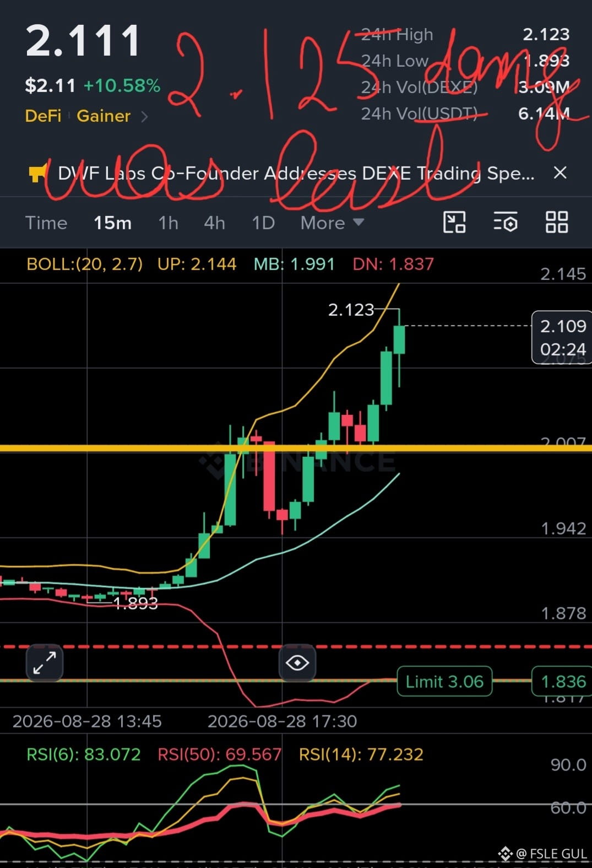Screen dimensions: 592x868
Task: Select the 15m timeframe tab
Action: pyautogui.click(x=112, y=223)
